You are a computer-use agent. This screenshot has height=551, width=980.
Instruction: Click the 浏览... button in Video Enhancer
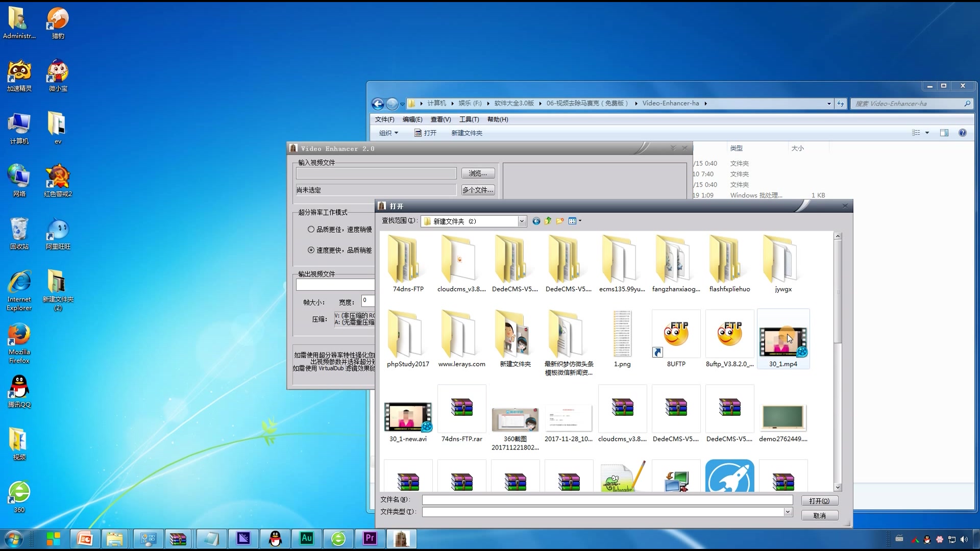pyautogui.click(x=478, y=173)
